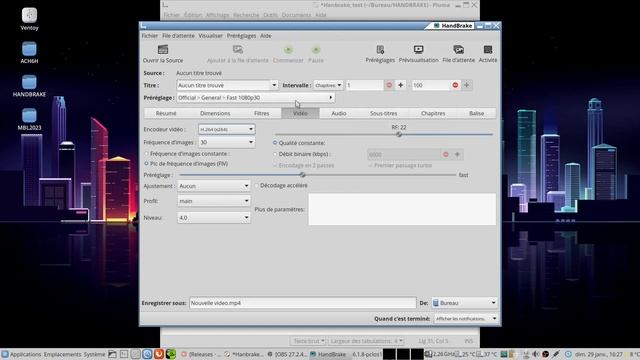The height and width of the screenshot is (360, 640).
Task: Click the volume speaker tray icon
Action: (536, 354)
